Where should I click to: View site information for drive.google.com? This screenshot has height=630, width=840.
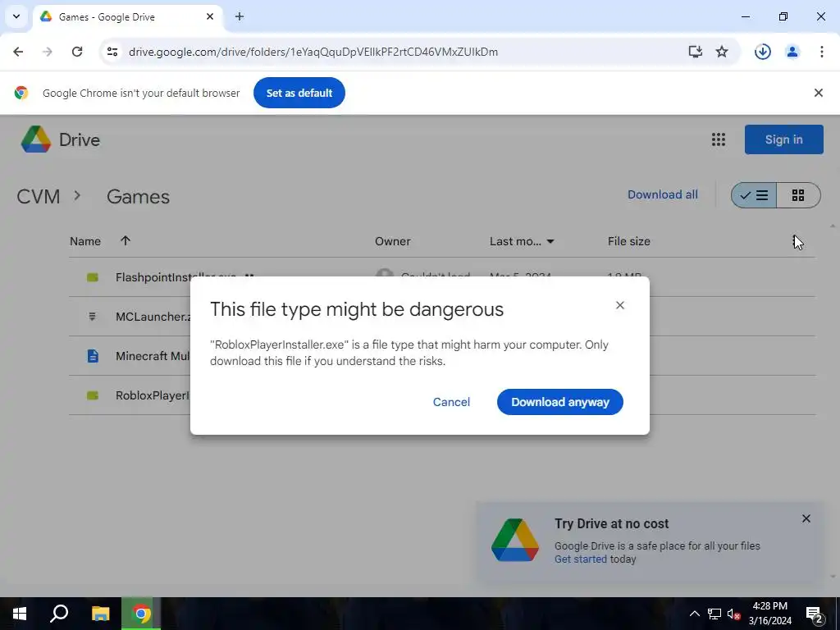click(112, 52)
